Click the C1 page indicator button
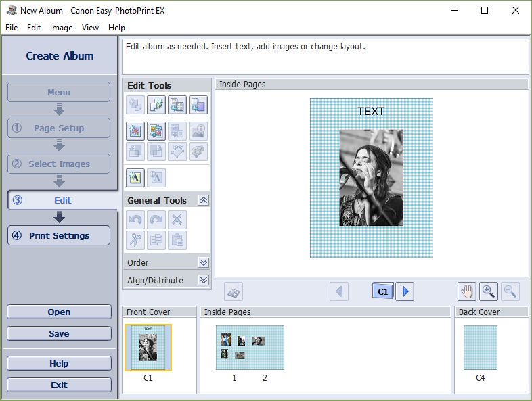Screen dimensions: 532x401 pos(383,291)
